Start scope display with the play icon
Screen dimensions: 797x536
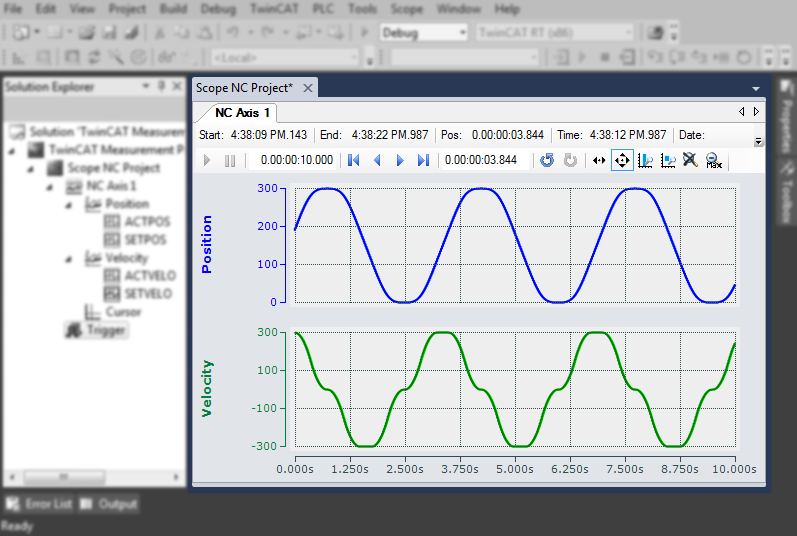(206, 161)
